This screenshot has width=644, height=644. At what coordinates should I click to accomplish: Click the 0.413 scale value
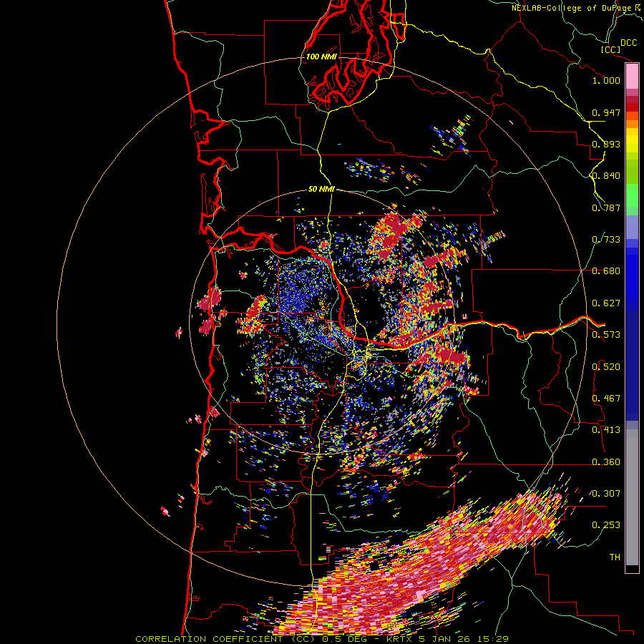(606, 430)
